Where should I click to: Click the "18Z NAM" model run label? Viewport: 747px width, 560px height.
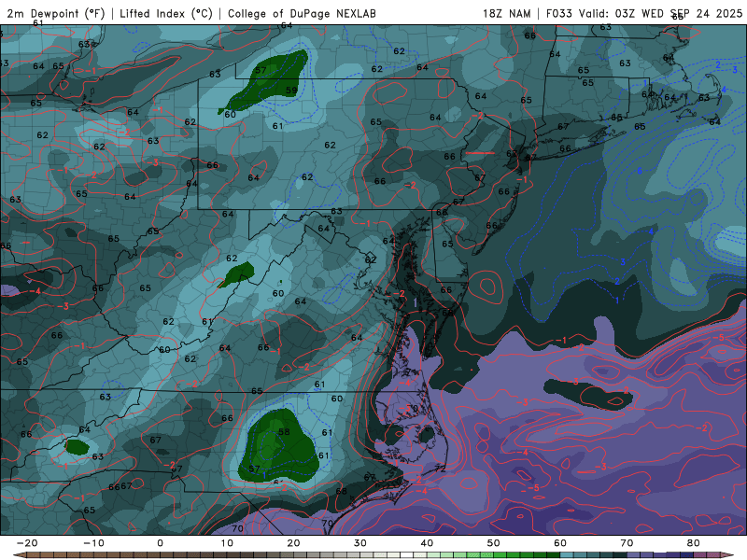tap(506, 13)
